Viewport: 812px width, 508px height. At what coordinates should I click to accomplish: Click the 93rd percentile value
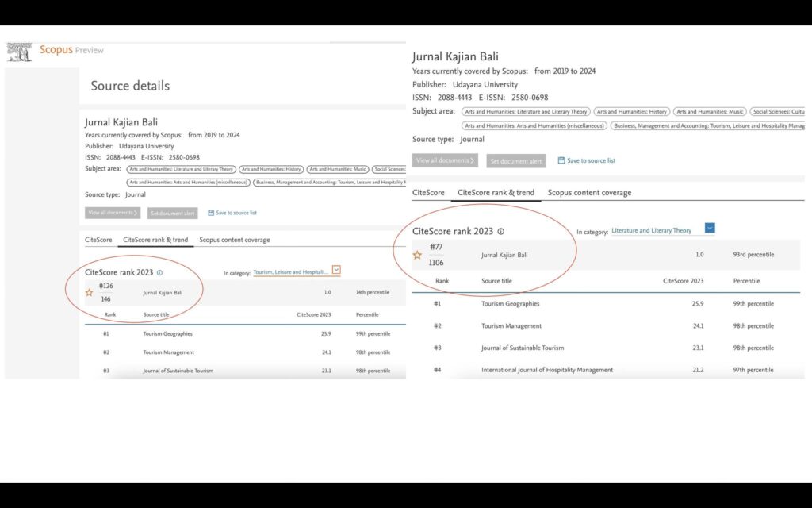(753, 255)
